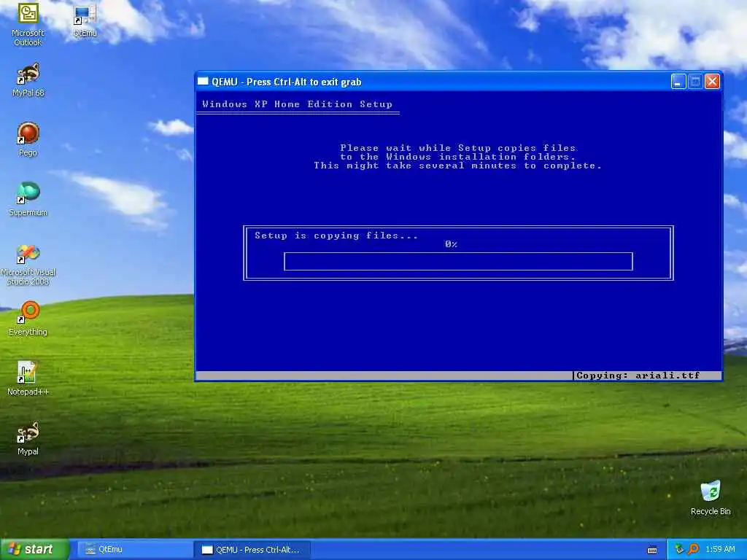Select the Microsoft Outlook desktop icon
The image size is (747, 560).
[x=28, y=24]
